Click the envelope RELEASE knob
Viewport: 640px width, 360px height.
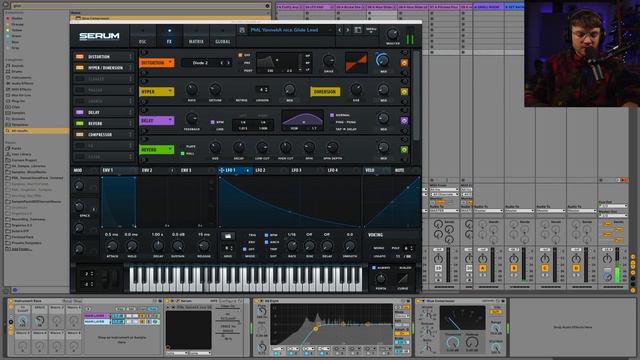click(204, 246)
